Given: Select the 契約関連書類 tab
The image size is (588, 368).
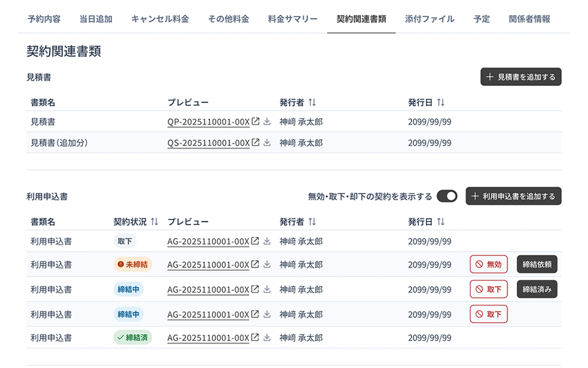Looking at the screenshot, I should (x=361, y=19).
